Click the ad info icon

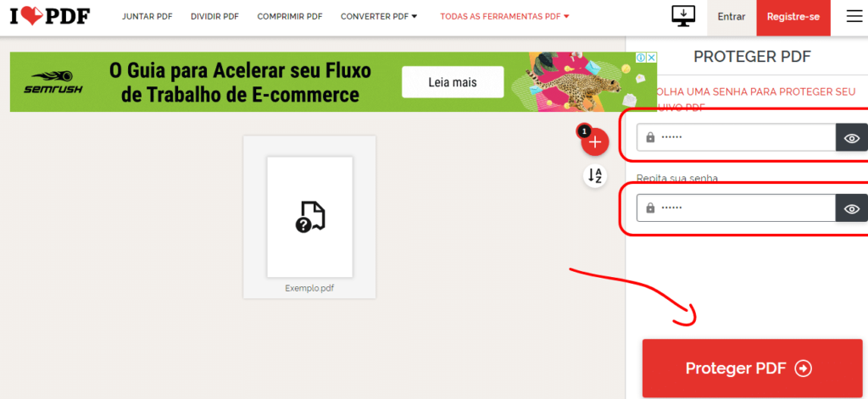[640, 58]
